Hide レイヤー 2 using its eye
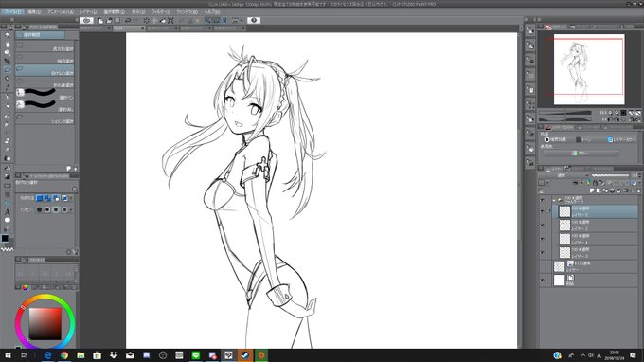The height and width of the screenshot is (362, 644). [x=542, y=226]
